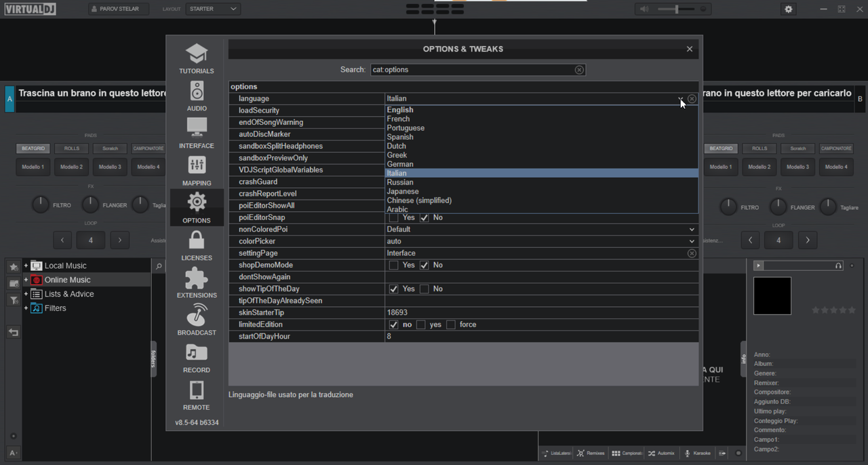Toggle Yes checkbox for showTipOfTheDay
868x465 pixels.
click(x=394, y=289)
